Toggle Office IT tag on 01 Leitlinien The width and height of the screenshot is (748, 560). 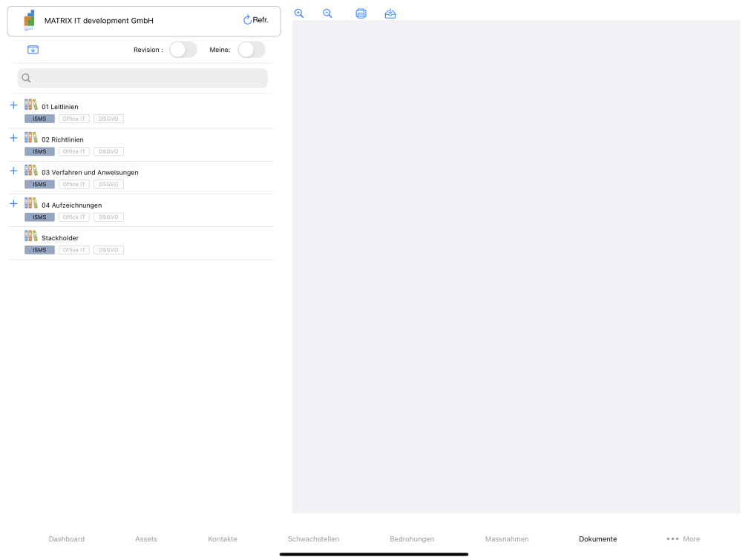pos(74,119)
